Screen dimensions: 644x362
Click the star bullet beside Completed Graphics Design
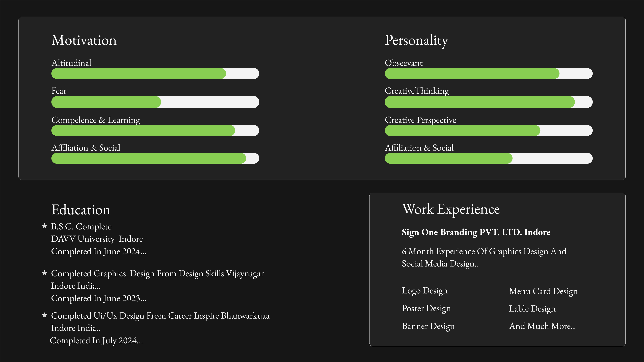(x=44, y=273)
